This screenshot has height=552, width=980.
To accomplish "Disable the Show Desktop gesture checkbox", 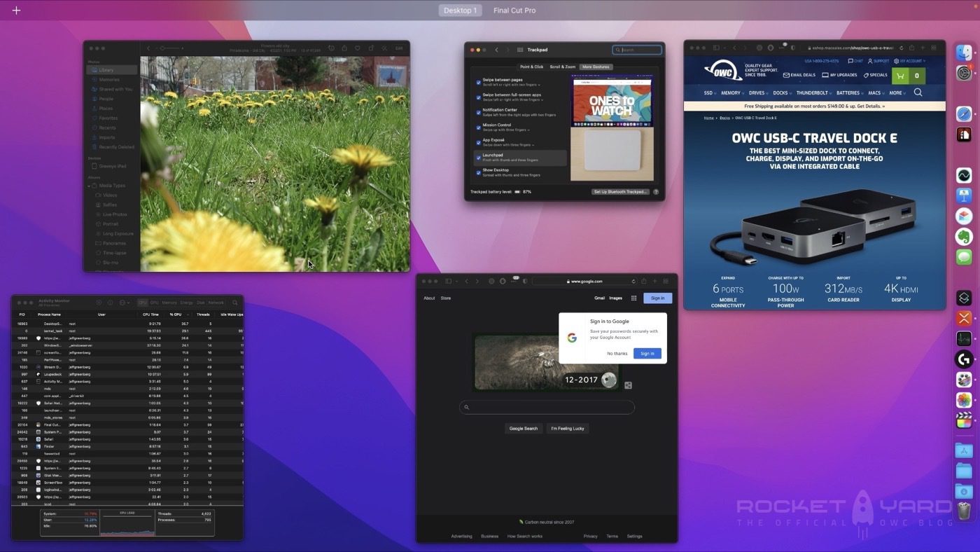I will 479,172.
